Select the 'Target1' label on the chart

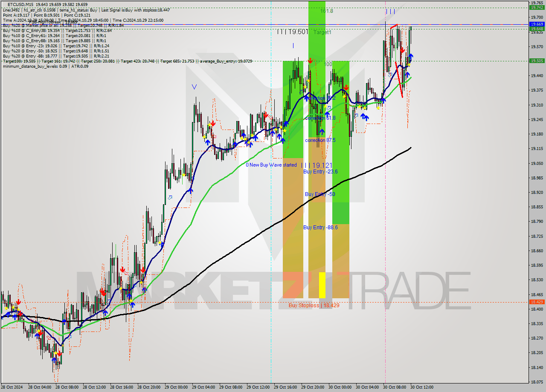(322, 32)
